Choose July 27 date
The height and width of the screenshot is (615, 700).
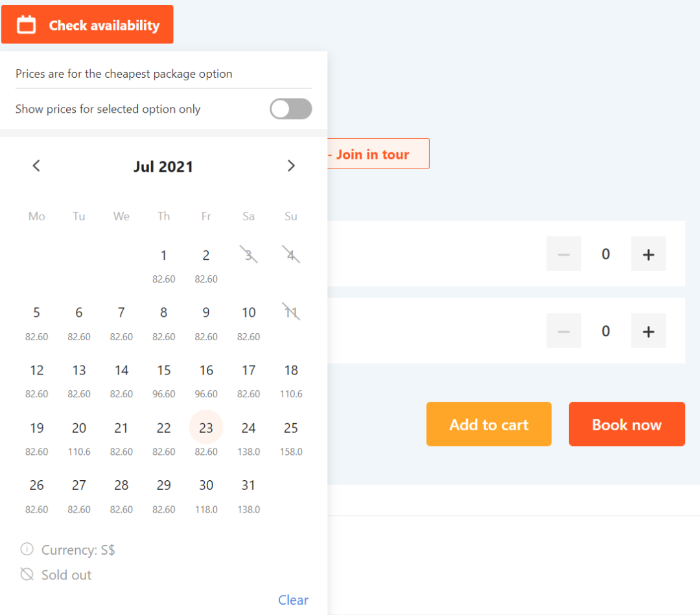[79, 496]
